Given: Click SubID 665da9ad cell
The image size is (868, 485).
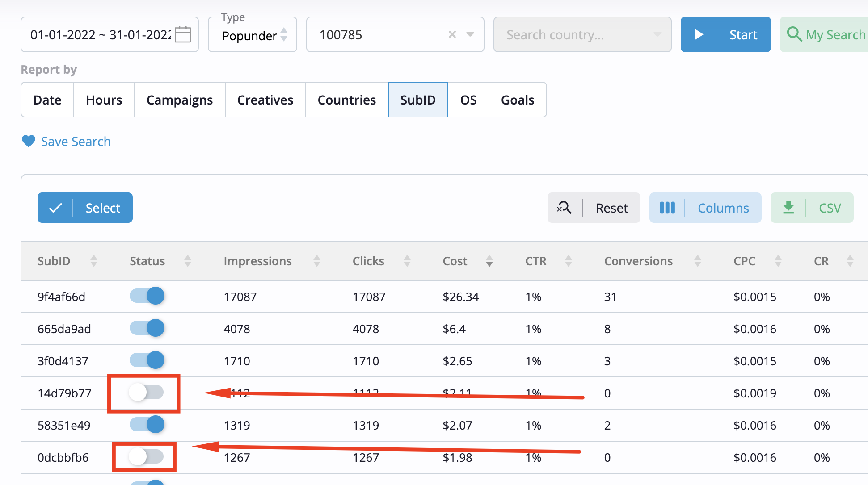Looking at the screenshot, I should (x=64, y=329).
